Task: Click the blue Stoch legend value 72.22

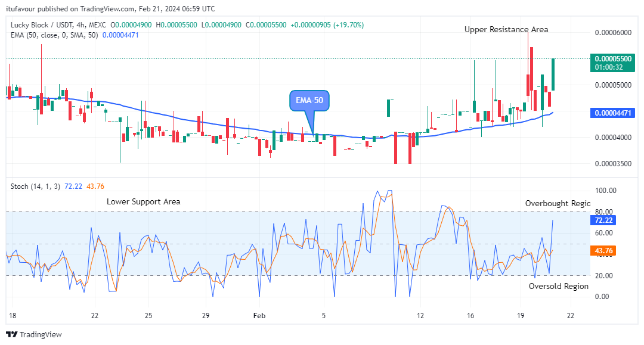Action: pyautogui.click(x=73, y=187)
